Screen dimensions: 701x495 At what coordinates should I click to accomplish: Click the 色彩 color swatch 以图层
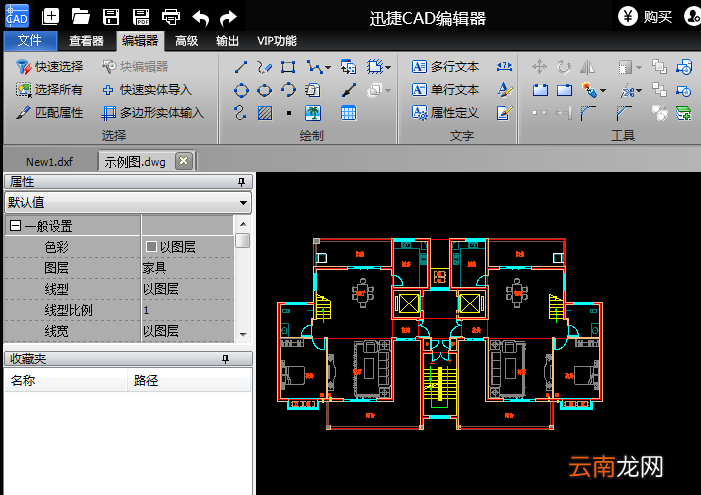point(152,246)
